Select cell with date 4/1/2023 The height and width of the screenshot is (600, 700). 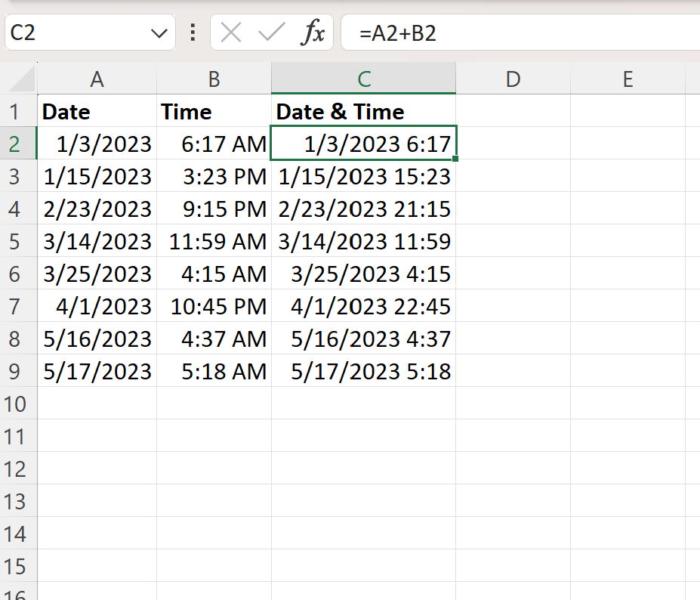pyautogui.click(x=97, y=306)
